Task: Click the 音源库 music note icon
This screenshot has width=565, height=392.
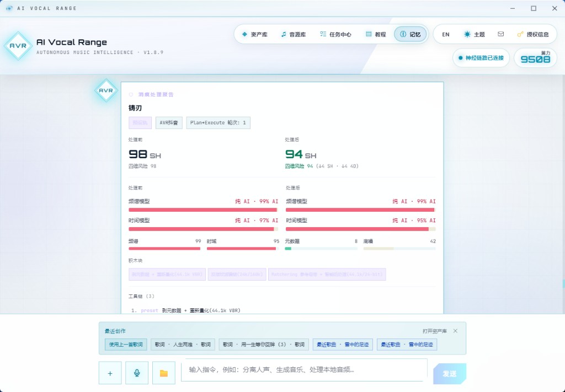Action: click(x=284, y=34)
